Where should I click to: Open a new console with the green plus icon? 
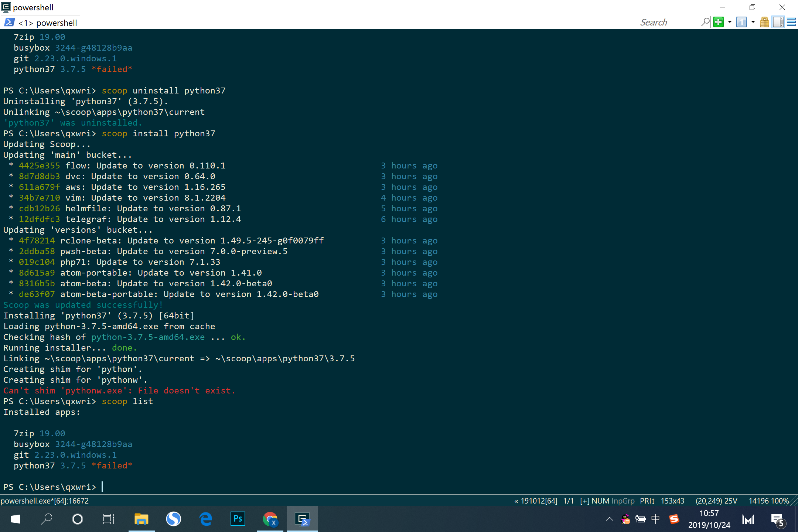tap(718, 22)
